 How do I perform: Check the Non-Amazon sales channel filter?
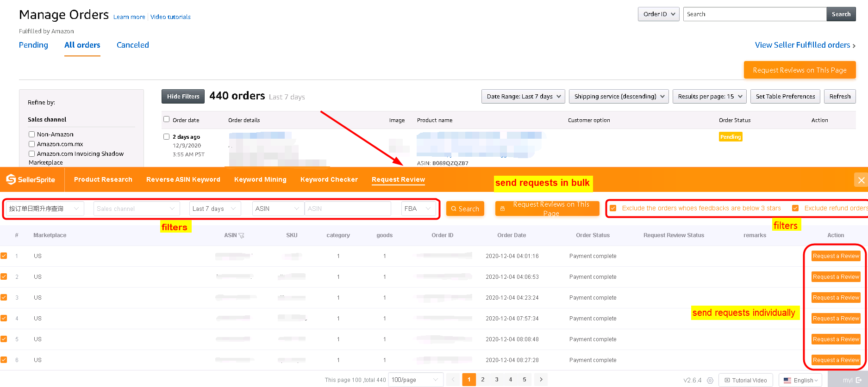click(32, 134)
